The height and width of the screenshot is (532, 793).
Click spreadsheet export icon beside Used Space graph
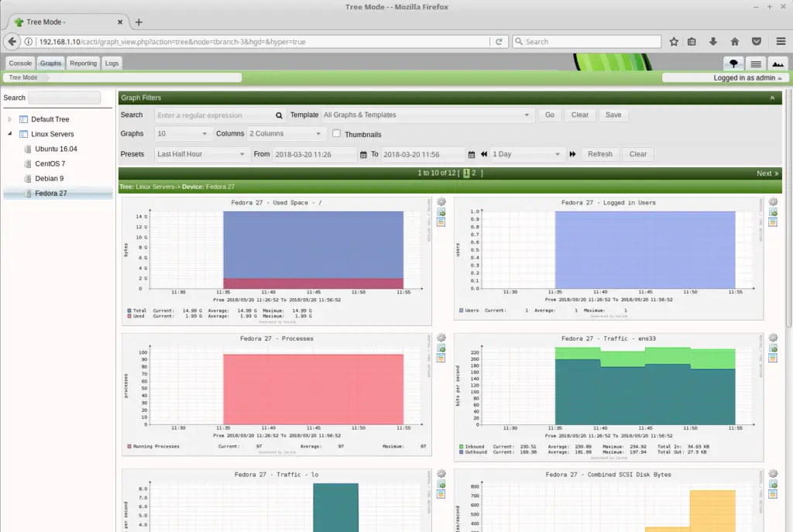point(441,222)
